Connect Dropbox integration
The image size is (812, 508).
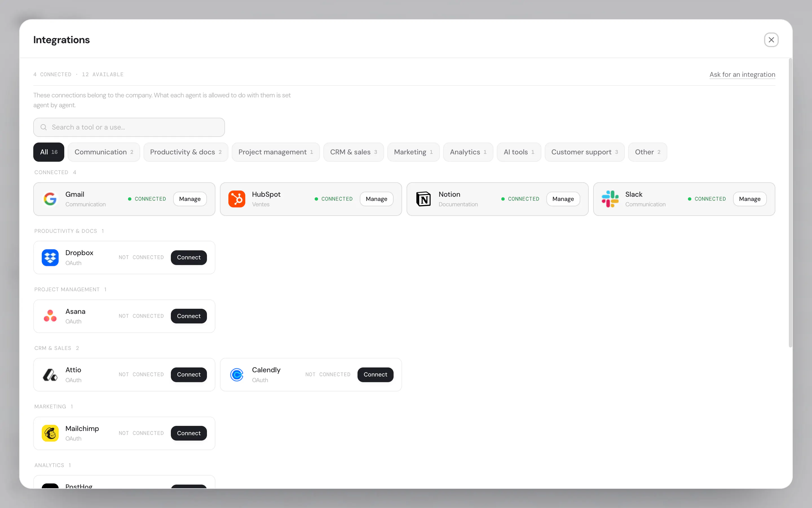189,257
